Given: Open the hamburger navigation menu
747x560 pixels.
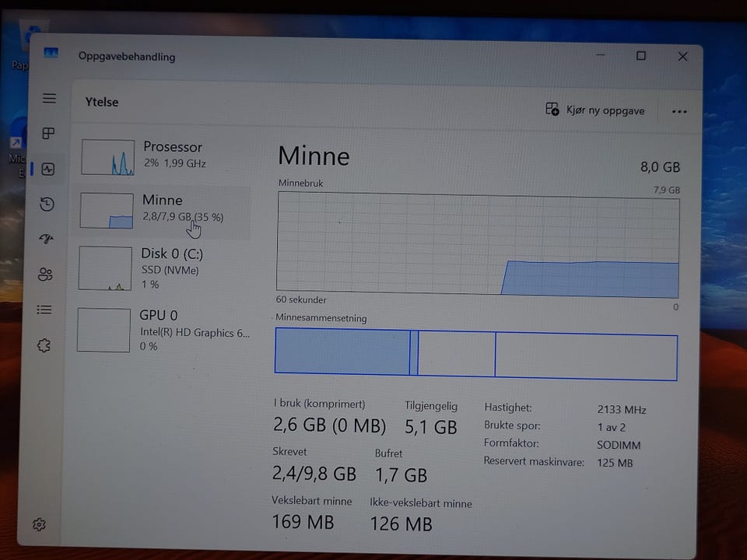Looking at the screenshot, I should pyautogui.click(x=49, y=99).
